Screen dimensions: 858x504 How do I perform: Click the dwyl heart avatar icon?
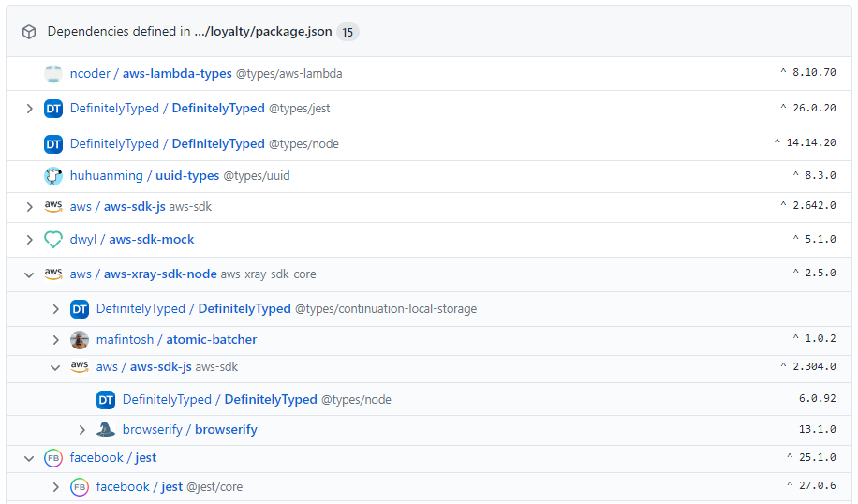(53, 240)
